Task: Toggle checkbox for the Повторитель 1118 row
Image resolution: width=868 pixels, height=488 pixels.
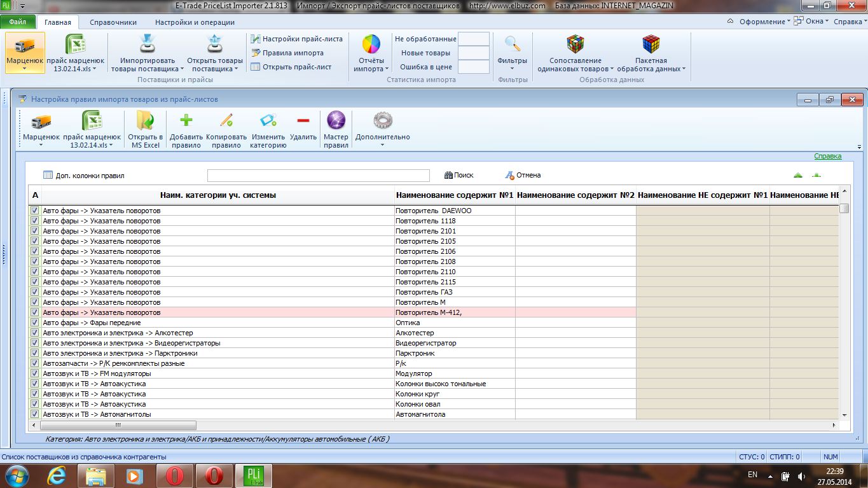Action: (x=35, y=221)
